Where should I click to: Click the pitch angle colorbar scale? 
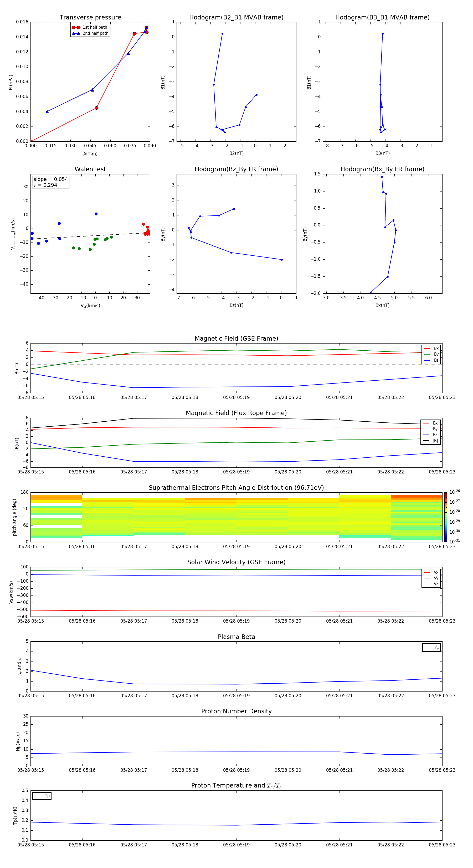tap(446, 517)
